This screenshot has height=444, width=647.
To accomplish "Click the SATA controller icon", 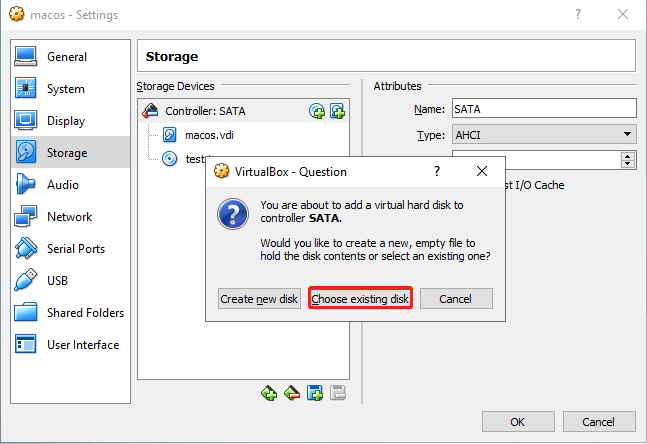I will 150,111.
